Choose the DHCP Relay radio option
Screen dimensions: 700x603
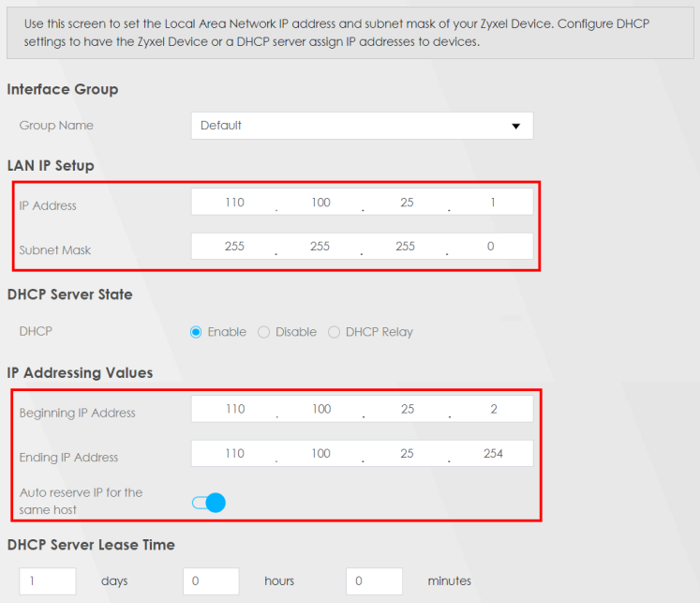click(x=334, y=332)
